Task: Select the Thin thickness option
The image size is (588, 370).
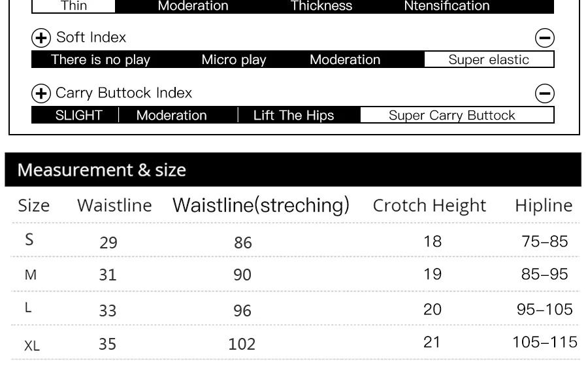Action: pyautogui.click(x=73, y=6)
